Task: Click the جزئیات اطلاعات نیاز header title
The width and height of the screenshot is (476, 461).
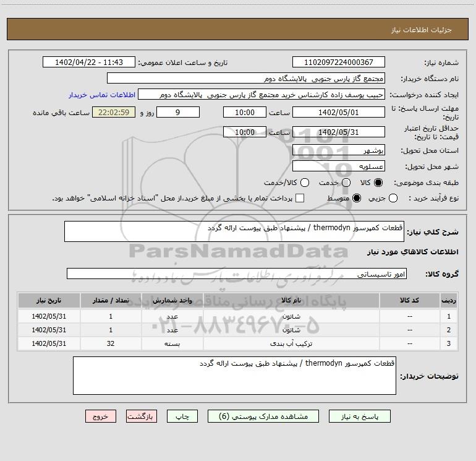Action: pos(421,30)
